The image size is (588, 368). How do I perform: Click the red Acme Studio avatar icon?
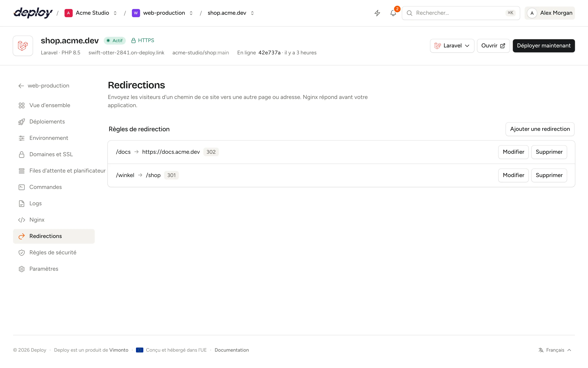69,13
